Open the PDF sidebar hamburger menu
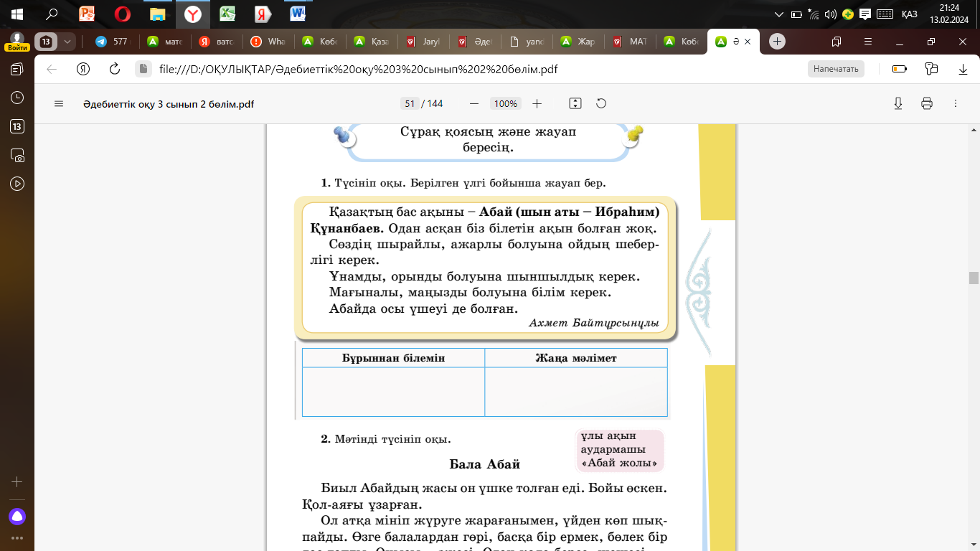 [x=59, y=103]
